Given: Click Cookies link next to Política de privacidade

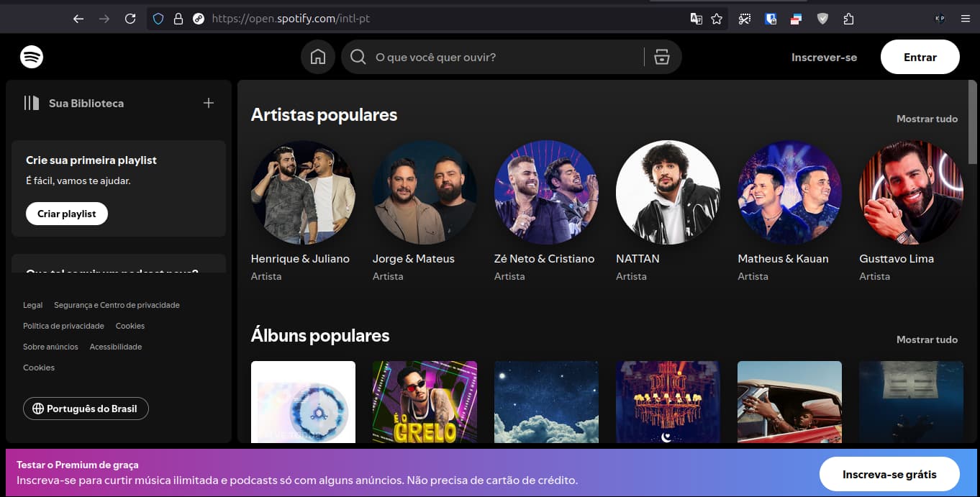Looking at the screenshot, I should pos(130,326).
